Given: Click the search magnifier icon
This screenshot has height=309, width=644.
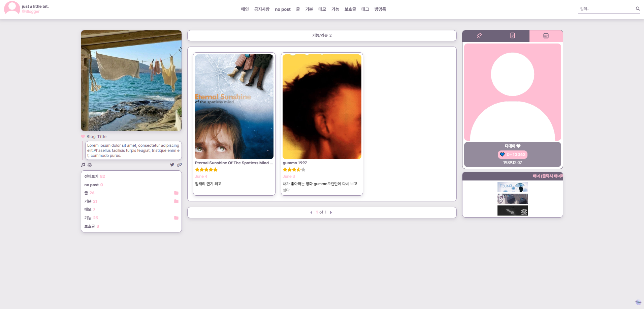Looking at the screenshot, I should tap(638, 9).
